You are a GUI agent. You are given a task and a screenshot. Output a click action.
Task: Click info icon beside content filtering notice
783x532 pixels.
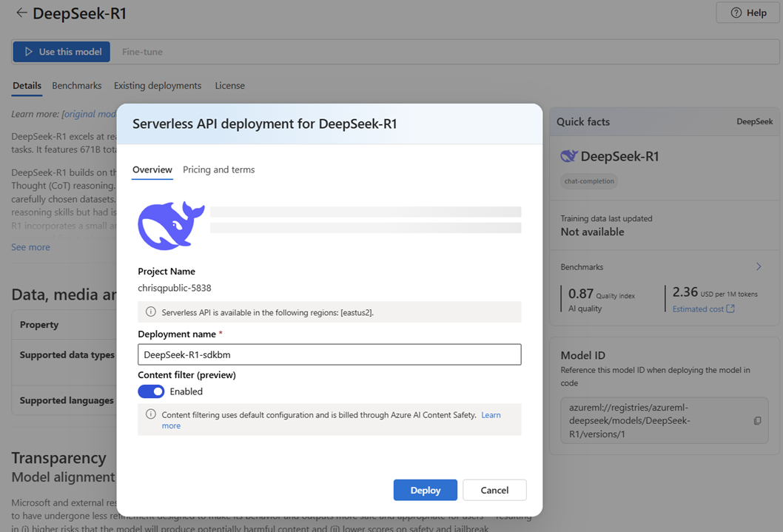pos(150,414)
